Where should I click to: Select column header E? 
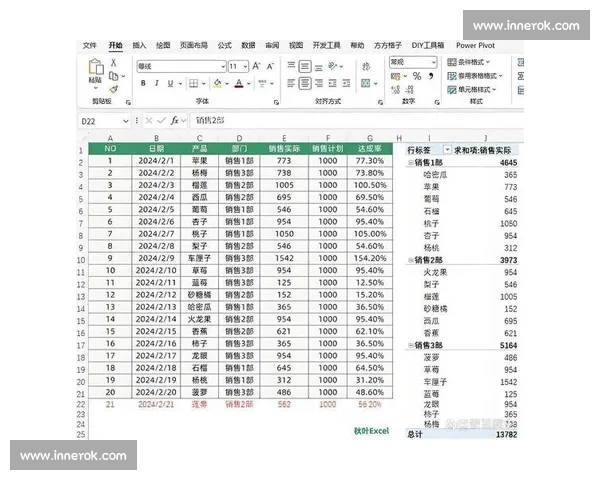tap(284, 138)
